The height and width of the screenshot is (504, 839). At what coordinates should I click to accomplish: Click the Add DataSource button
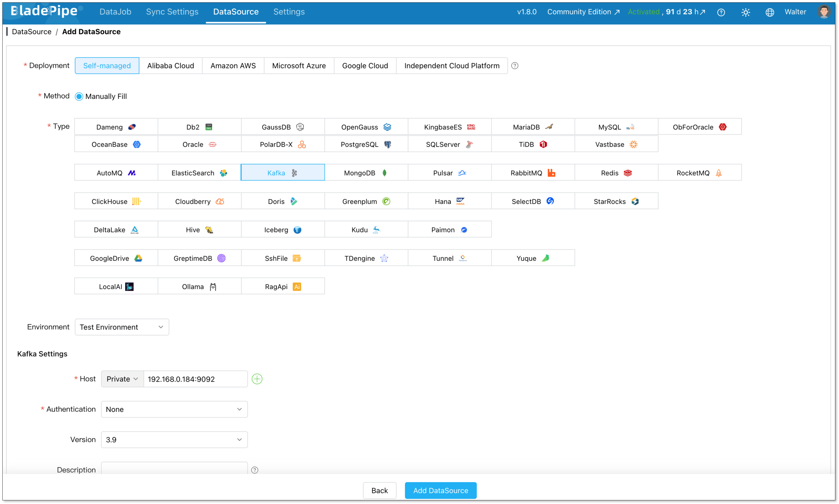coord(440,490)
